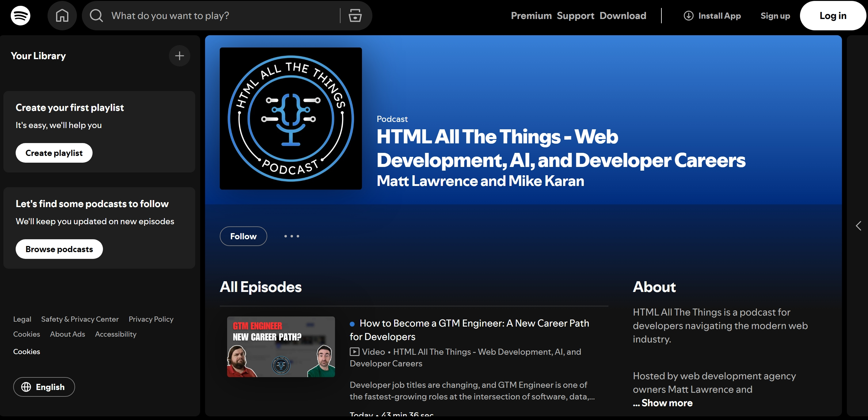
Task: Click Create playlist button
Action: tap(54, 153)
